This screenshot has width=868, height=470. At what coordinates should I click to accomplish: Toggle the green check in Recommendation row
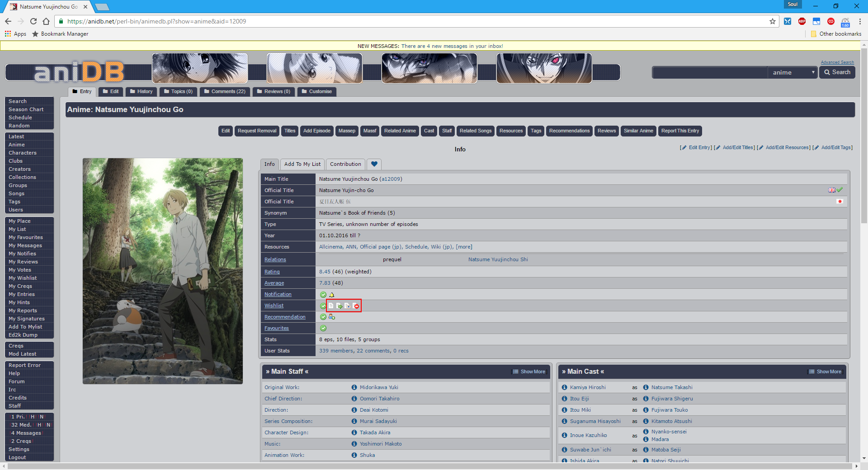pos(323,317)
